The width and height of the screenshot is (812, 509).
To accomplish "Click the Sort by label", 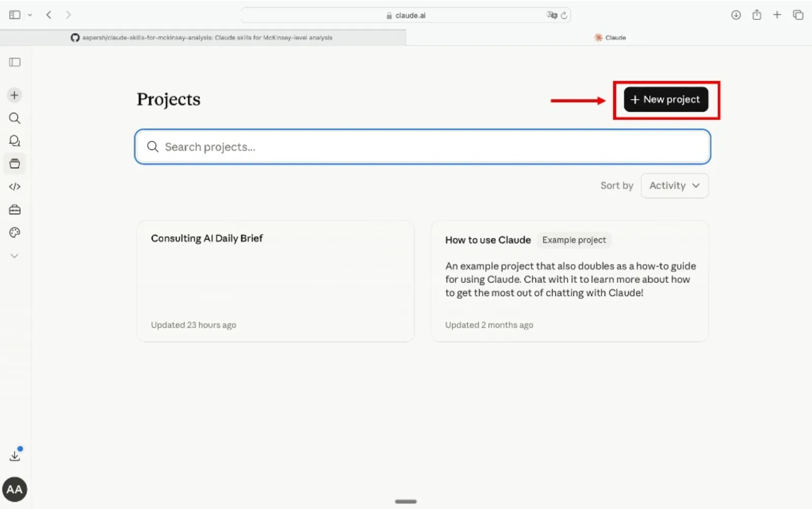I will coord(617,185).
